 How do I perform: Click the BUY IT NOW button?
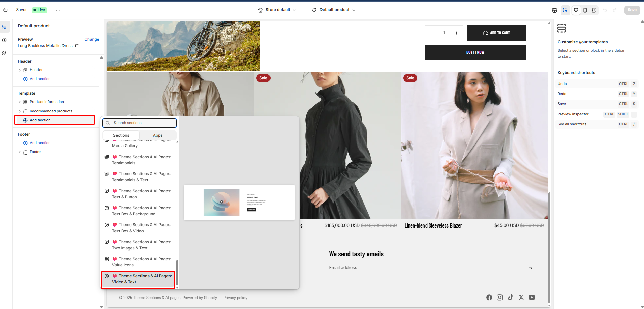click(475, 52)
